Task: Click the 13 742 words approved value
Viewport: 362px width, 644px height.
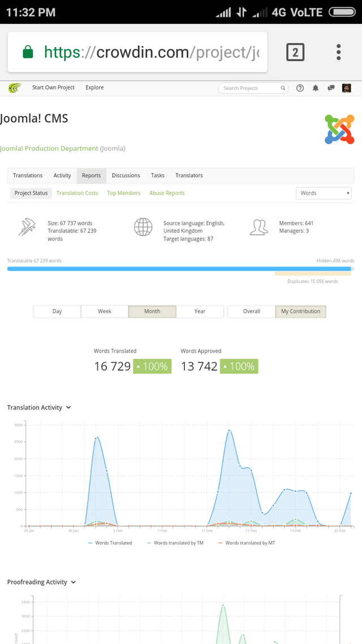Action: [200, 366]
